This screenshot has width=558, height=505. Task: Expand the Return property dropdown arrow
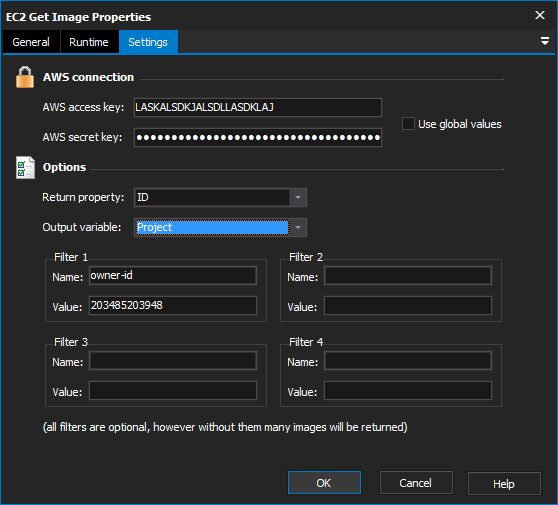pos(298,197)
